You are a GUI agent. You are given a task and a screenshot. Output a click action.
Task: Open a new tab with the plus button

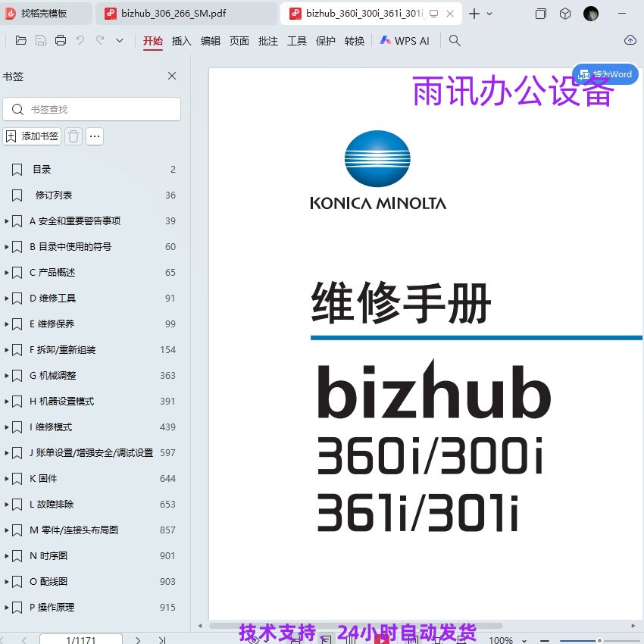(474, 14)
